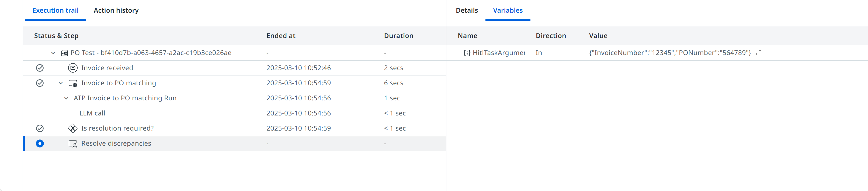Click the completed status circle for Invoice to PO matching
The image size is (868, 191).
point(40,83)
